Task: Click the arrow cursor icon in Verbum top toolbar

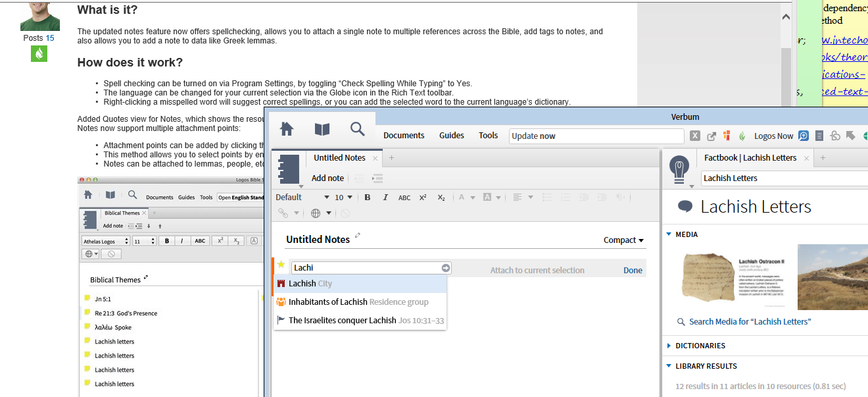Action: [851, 136]
